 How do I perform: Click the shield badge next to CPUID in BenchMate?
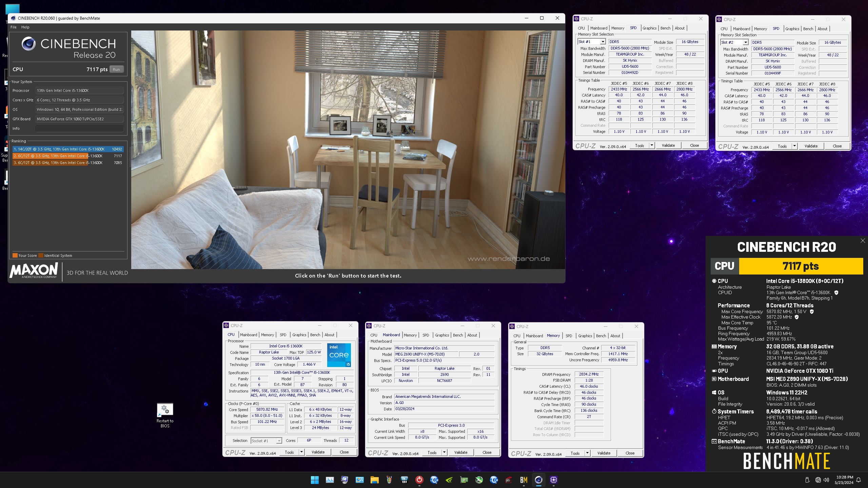tap(836, 292)
